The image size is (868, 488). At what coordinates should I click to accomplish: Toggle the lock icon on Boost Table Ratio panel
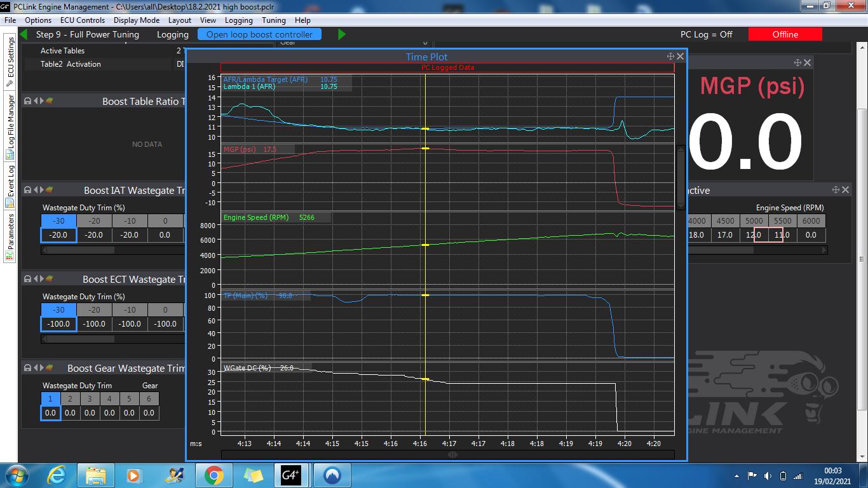click(27, 101)
